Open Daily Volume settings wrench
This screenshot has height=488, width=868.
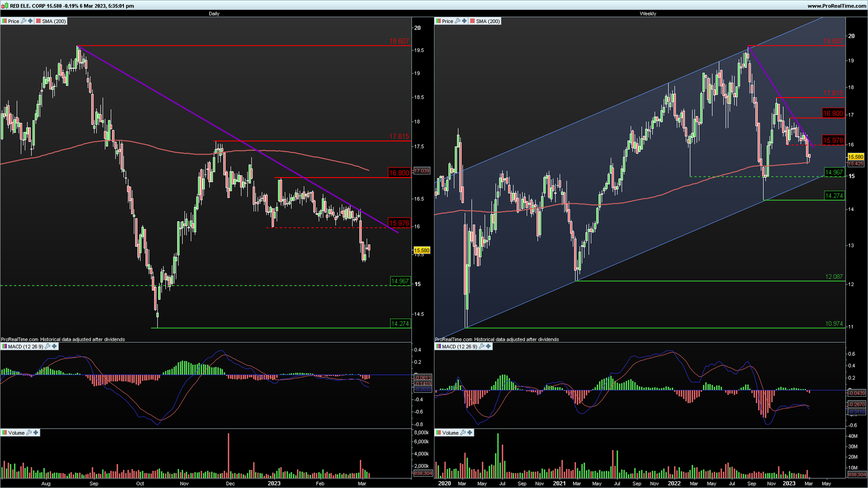click(x=29, y=432)
